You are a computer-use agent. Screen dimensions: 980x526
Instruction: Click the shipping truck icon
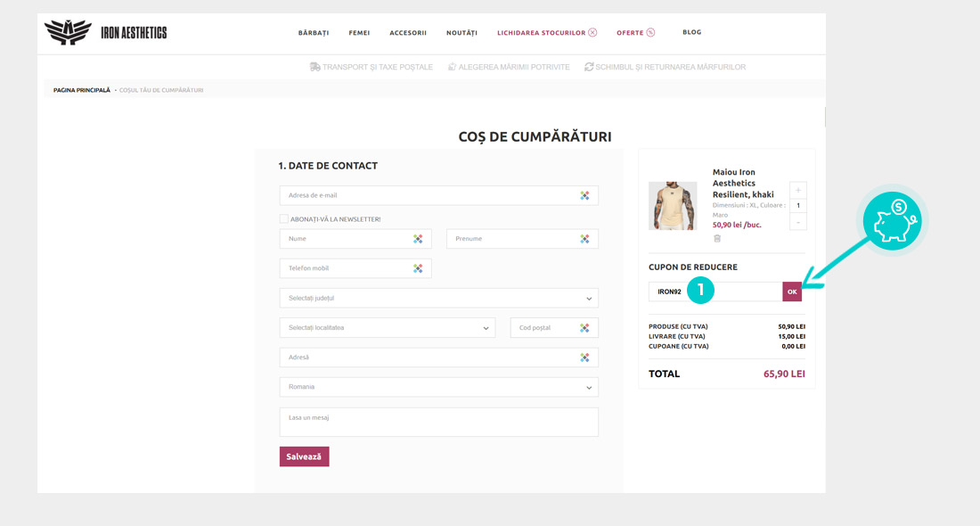tap(314, 67)
